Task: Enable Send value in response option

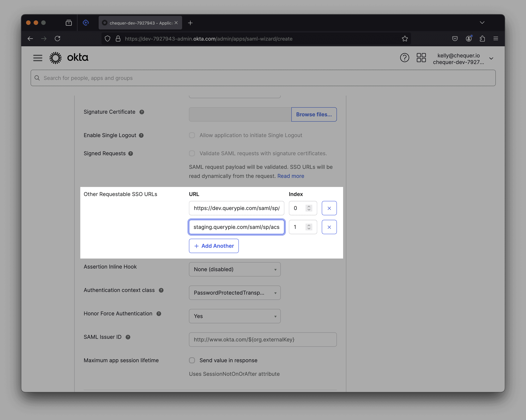Action: coord(192,360)
